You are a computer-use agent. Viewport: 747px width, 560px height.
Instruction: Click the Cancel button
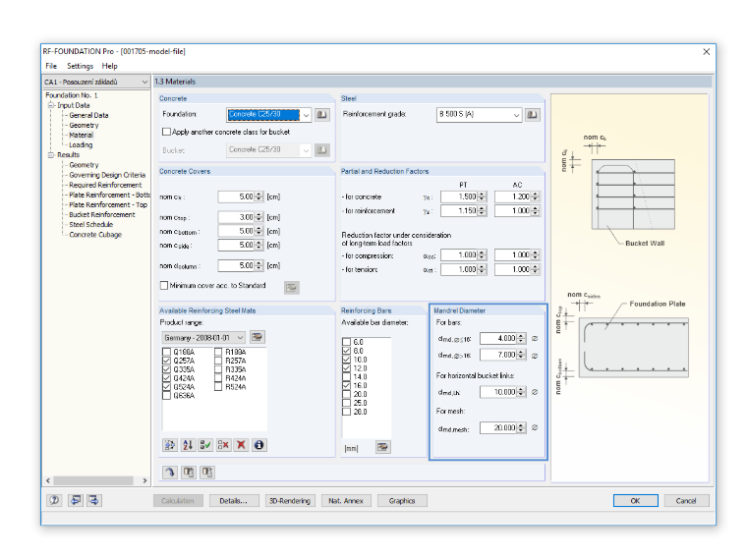(x=686, y=500)
